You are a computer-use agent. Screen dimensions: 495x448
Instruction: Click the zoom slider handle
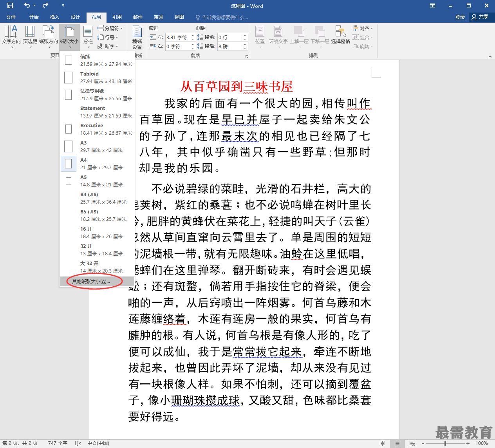pyautogui.click(x=445, y=443)
